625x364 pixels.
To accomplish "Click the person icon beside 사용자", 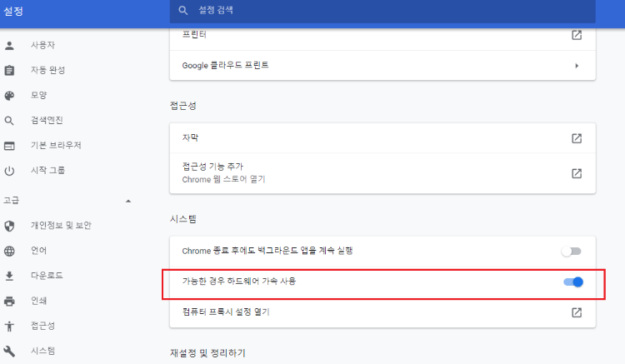I will coord(10,44).
